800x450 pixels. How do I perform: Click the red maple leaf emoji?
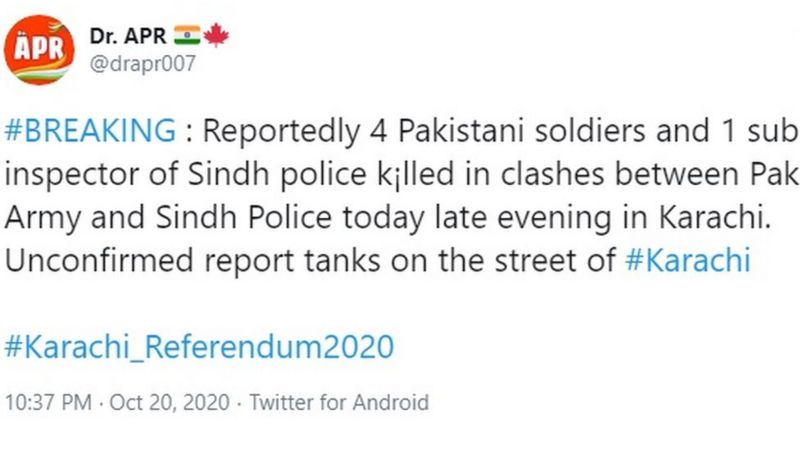pos(216,35)
